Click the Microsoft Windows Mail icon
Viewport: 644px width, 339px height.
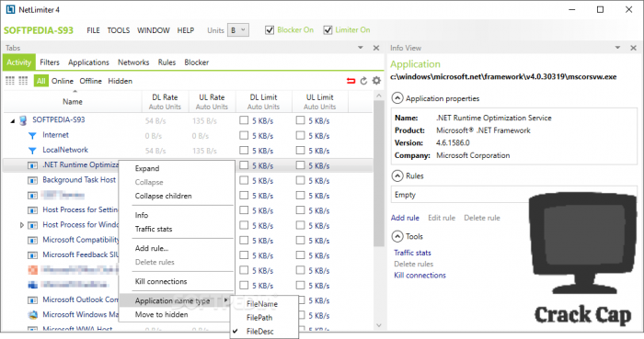pos(32,315)
